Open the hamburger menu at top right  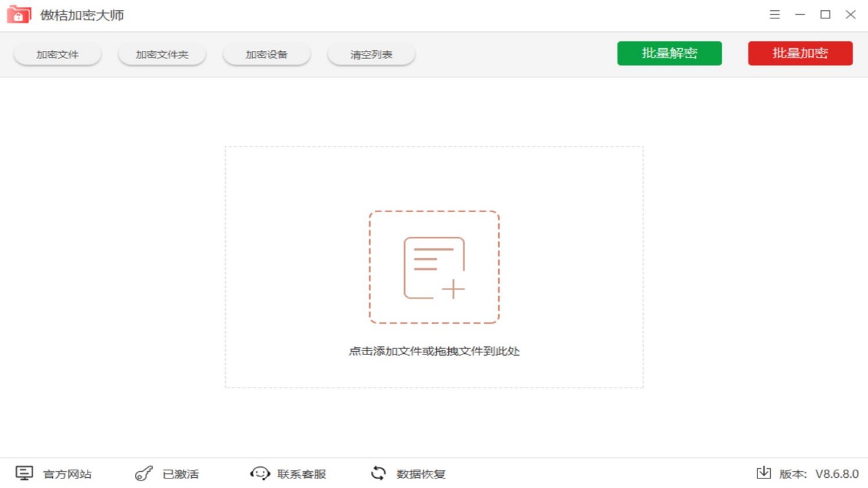coord(774,14)
